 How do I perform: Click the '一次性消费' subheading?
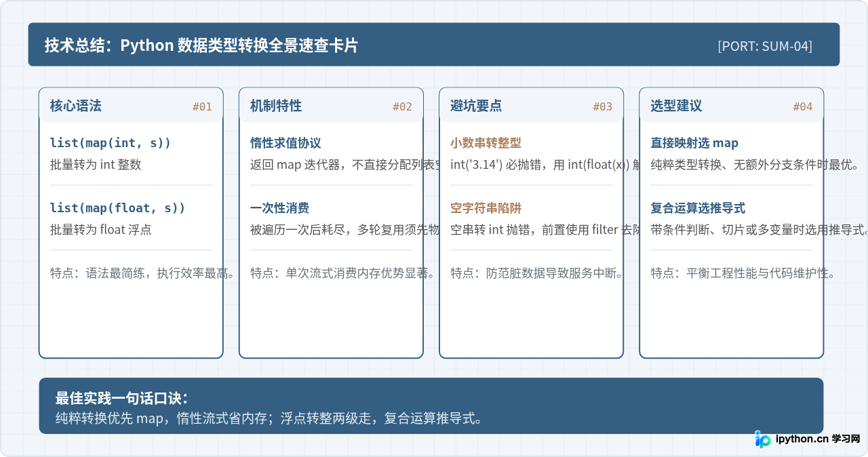[x=279, y=208]
